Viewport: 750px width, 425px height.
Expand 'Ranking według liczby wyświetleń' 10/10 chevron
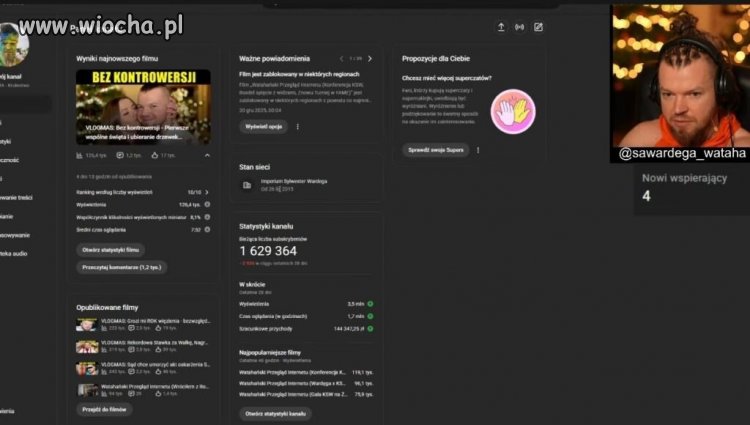point(207,192)
